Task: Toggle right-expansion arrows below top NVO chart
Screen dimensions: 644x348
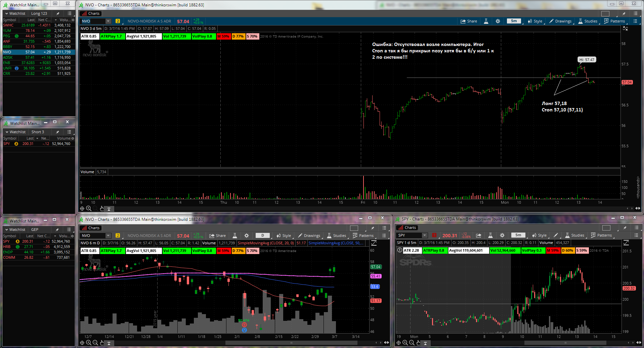Action: pyautogui.click(x=637, y=208)
